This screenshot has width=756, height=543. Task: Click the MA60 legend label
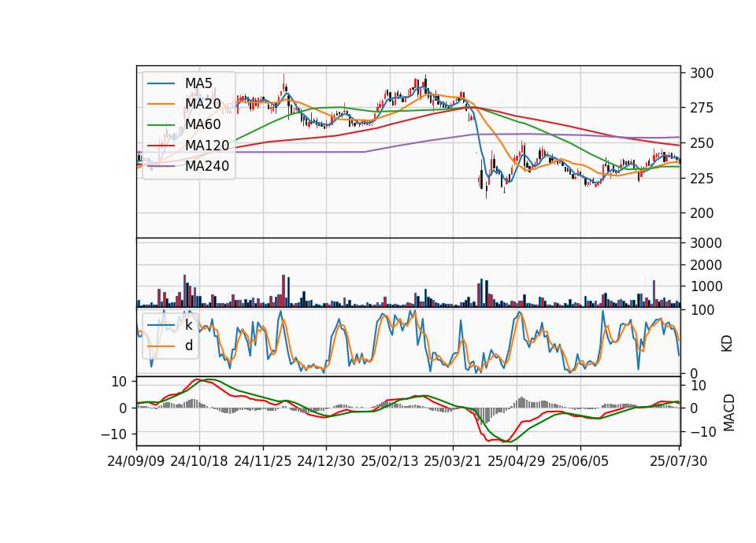pos(202,124)
